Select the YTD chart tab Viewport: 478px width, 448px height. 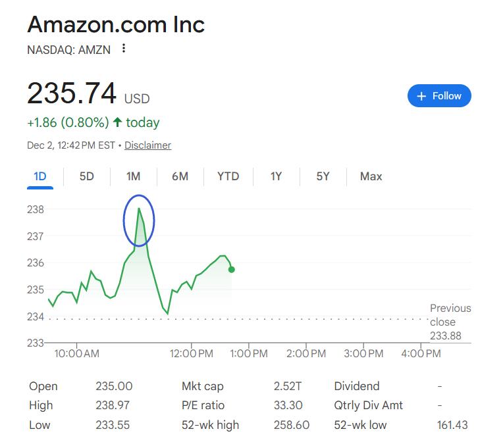(228, 176)
